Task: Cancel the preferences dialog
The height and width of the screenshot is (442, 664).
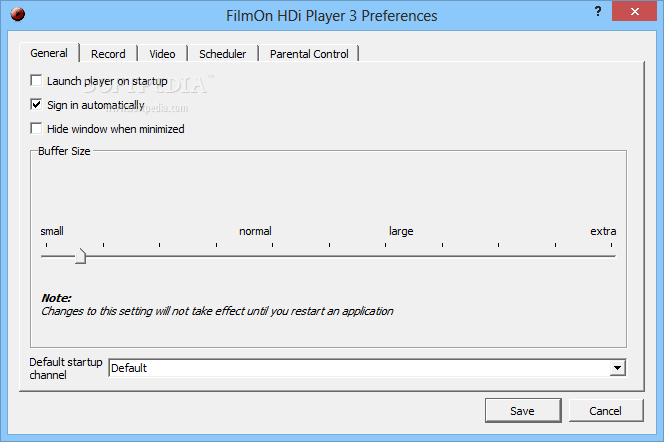Action: (606, 411)
